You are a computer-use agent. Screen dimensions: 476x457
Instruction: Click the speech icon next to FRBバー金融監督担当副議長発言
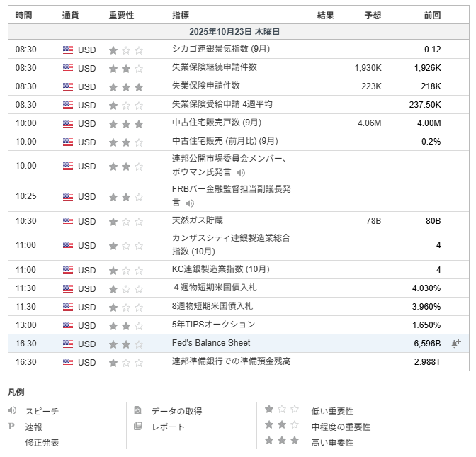(190, 203)
